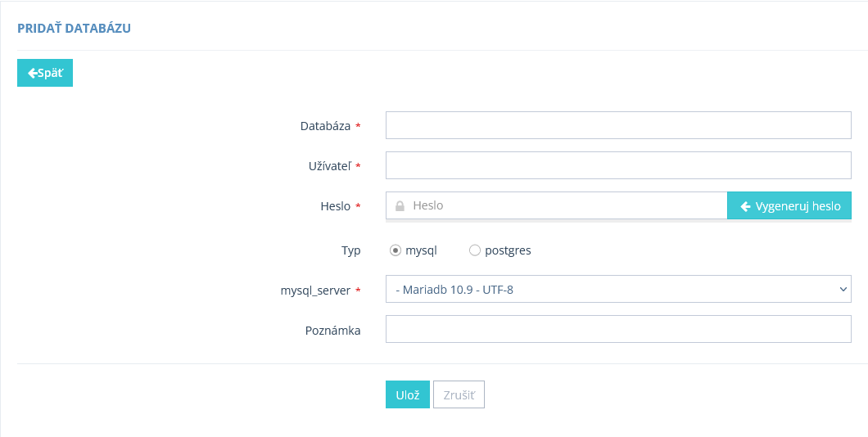
Task: Save the form with Ulož
Action: tap(408, 395)
